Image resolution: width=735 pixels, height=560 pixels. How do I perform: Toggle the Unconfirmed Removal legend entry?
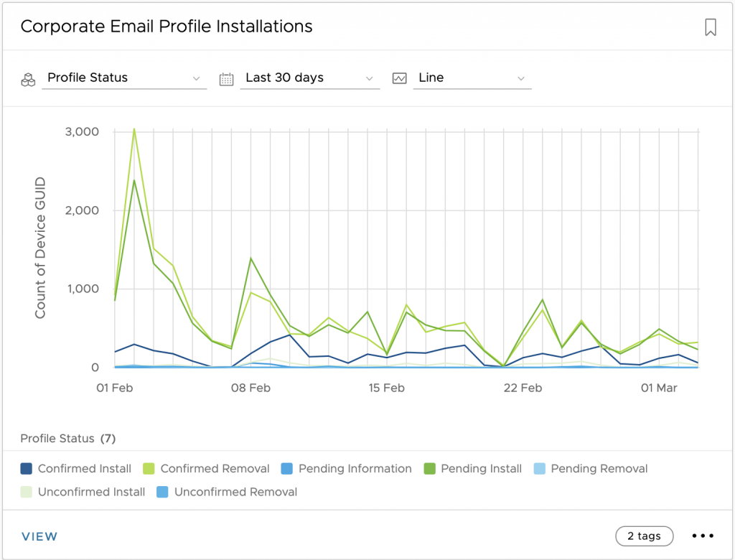click(x=235, y=492)
